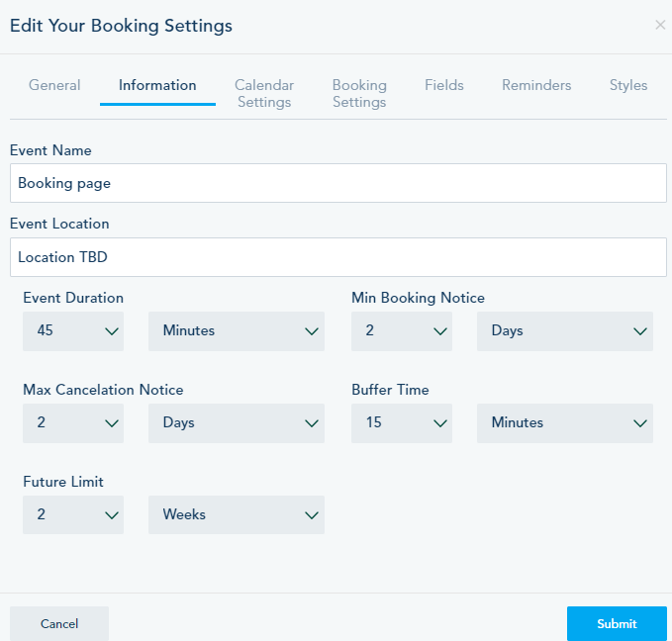Viewport: 672px width, 641px height.
Task: Switch to the Styles tab
Action: click(x=628, y=86)
